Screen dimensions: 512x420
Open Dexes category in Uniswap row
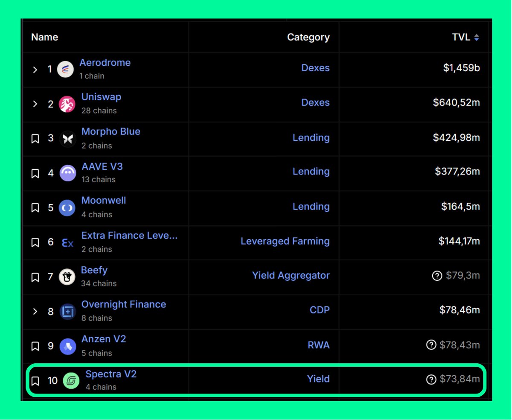point(315,102)
